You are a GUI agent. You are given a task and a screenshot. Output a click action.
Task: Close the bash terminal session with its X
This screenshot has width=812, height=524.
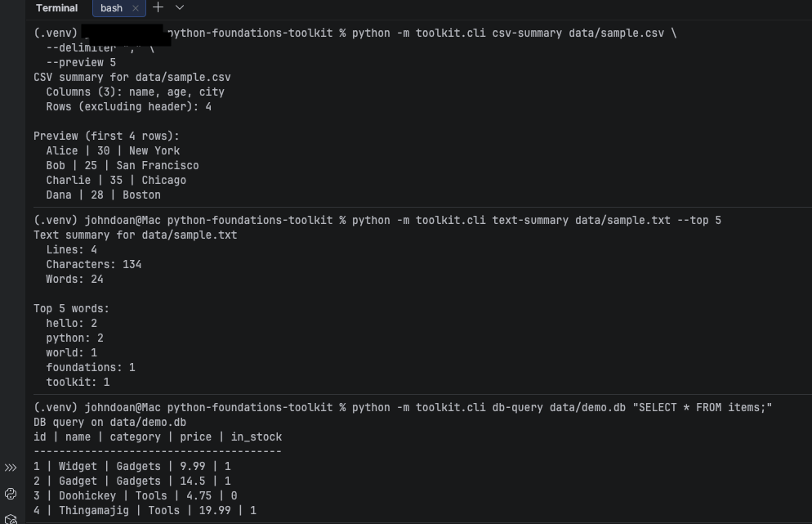pyautogui.click(x=135, y=8)
